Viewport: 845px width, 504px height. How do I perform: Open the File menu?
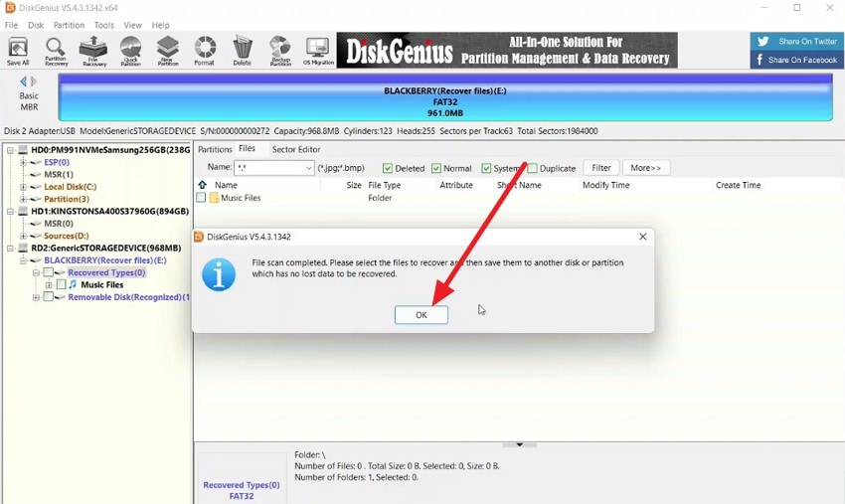(11, 25)
